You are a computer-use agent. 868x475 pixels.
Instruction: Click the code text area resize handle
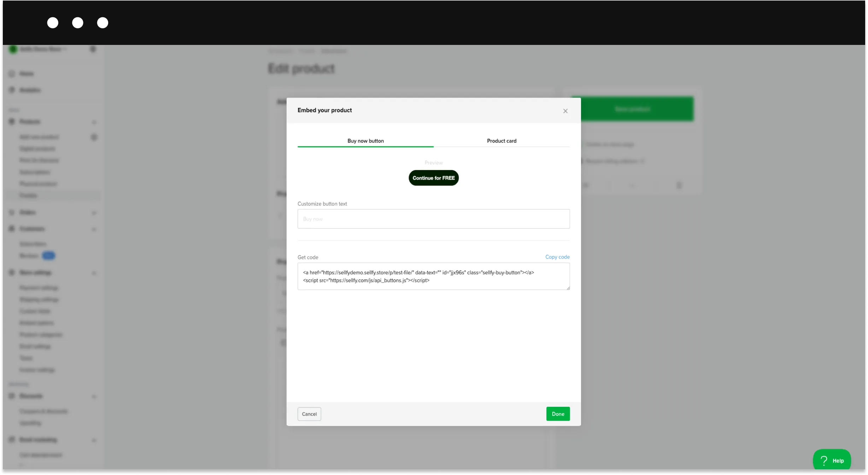point(568,288)
